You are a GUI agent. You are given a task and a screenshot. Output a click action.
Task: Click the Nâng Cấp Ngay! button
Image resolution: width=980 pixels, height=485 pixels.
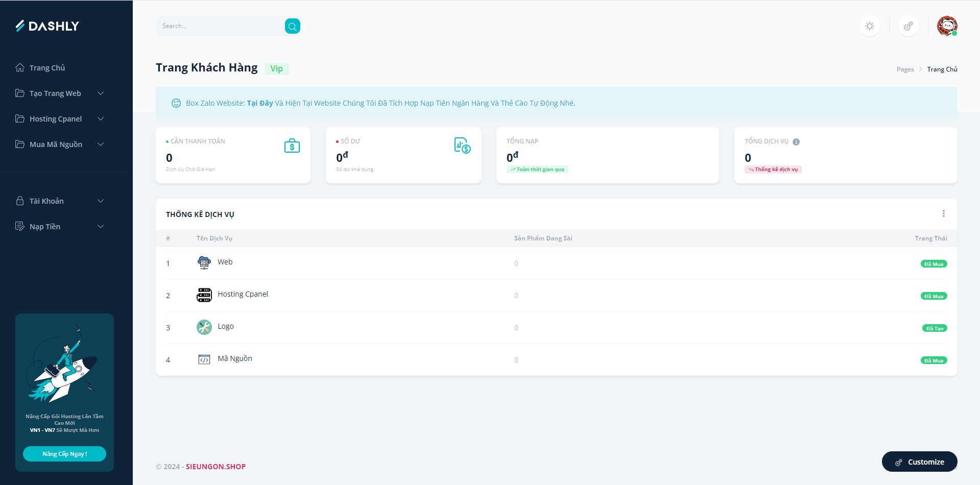(x=64, y=454)
